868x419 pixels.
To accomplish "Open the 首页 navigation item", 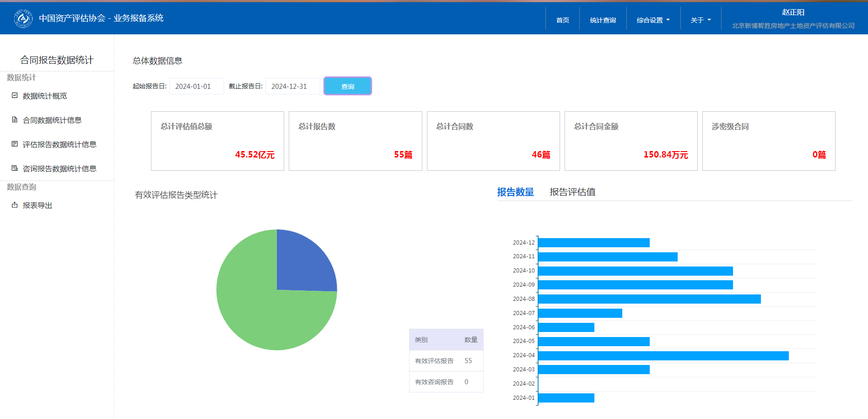I will coord(562,20).
